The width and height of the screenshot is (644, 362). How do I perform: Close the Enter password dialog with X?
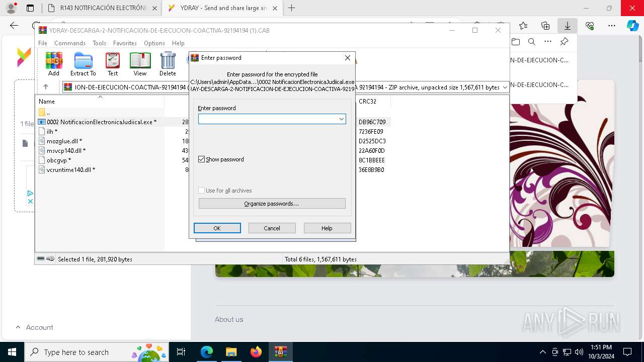[x=347, y=58]
